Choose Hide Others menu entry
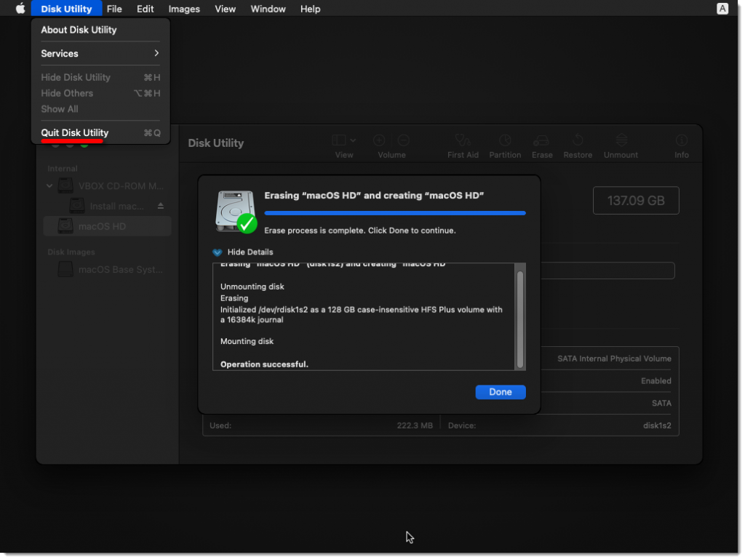745x560 pixels. (100, 93)
